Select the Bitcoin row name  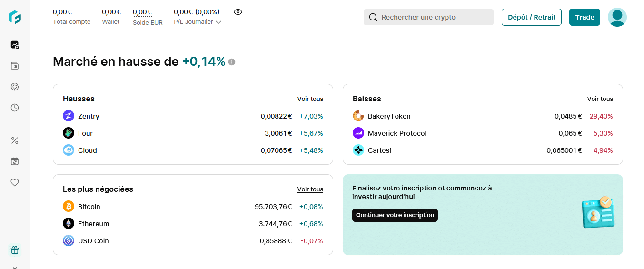[x=89, y=207]
